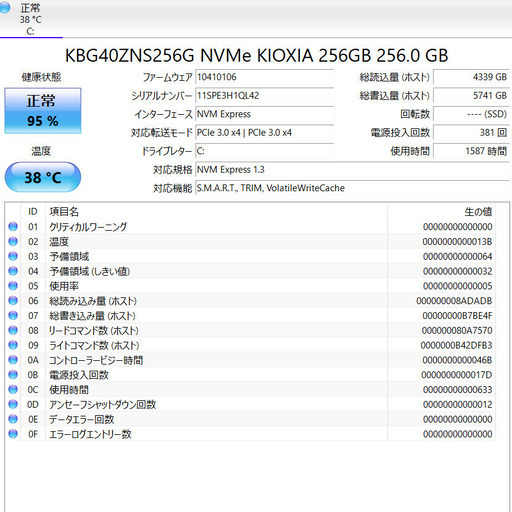Viewport: 512px width, 512px height.
Task: Click the interface field NVM Express
Action: (264, 114)
